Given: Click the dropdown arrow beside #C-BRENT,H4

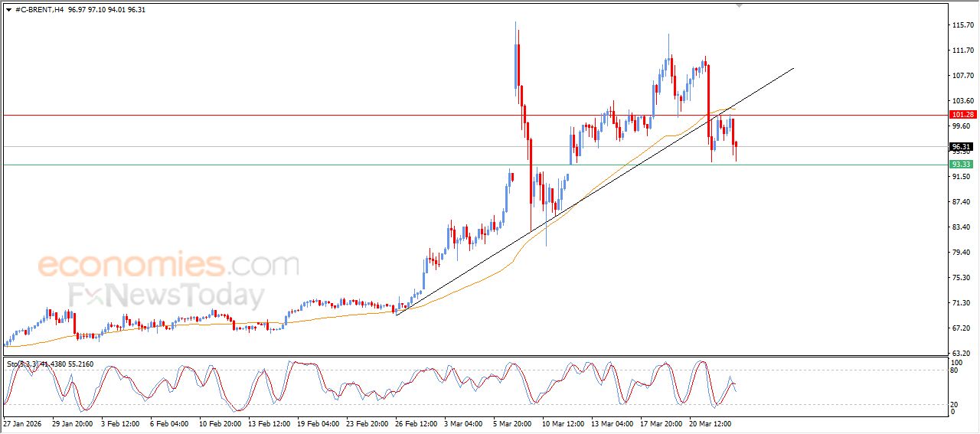Looking at the screenshot, I should point(8,11).
